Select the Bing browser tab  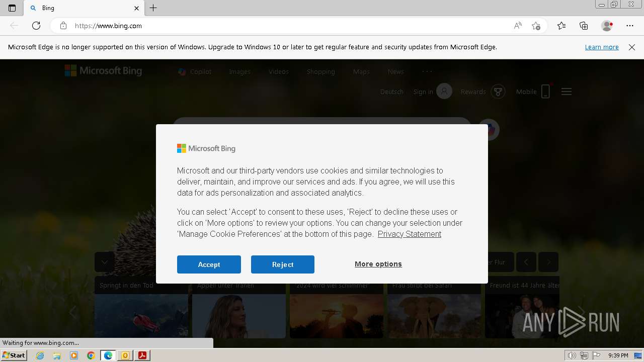85,8
